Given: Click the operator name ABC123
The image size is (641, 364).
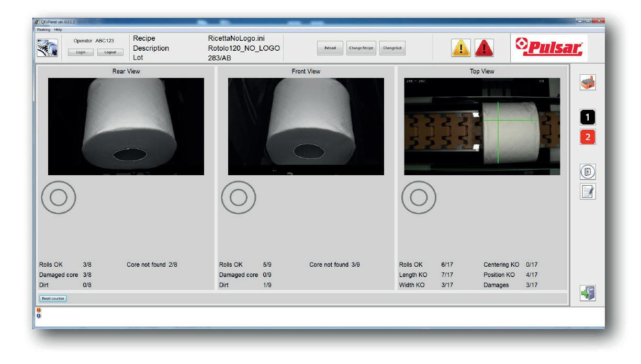Looking at the screenshot, I should pos(105,41).
